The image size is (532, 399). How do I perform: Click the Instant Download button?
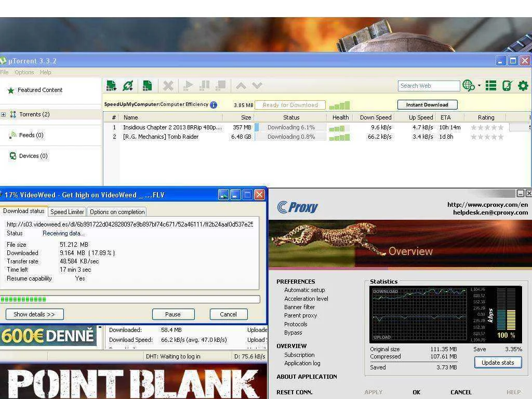(x=427, y=105)
